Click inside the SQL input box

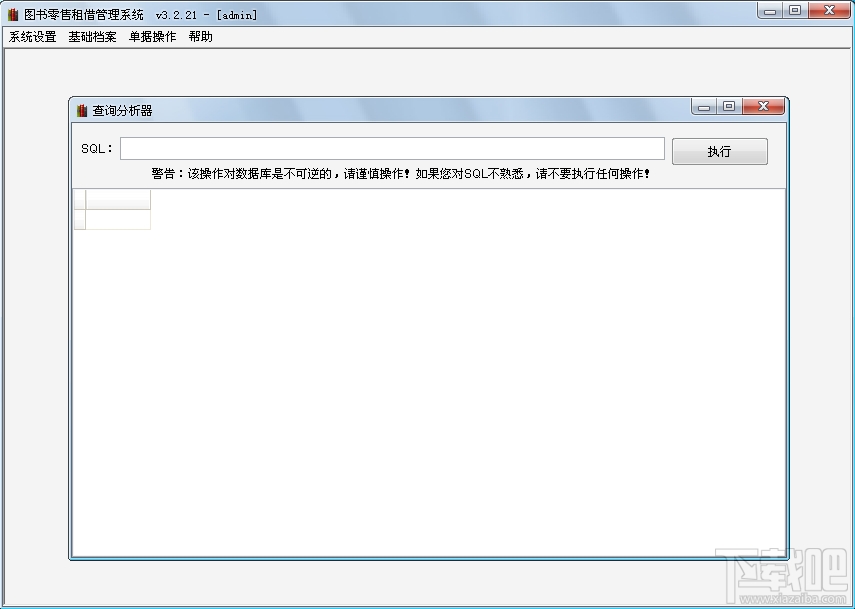click(x=390, y=148)
